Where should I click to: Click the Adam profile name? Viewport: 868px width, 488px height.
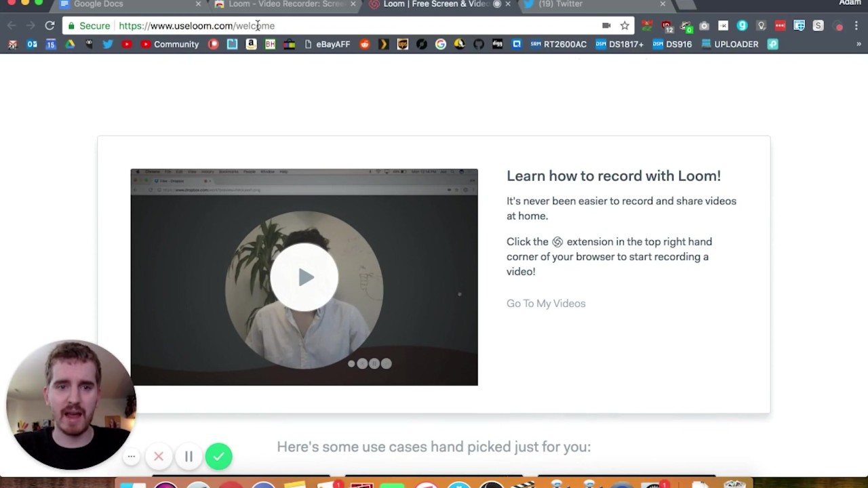coord(850,3)
